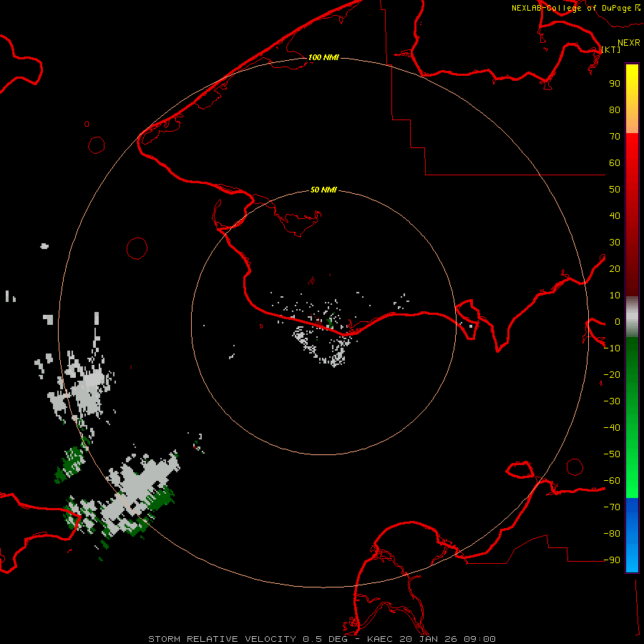
Task: Click the -30 value on the velocity scale
Action: point(612,401)
